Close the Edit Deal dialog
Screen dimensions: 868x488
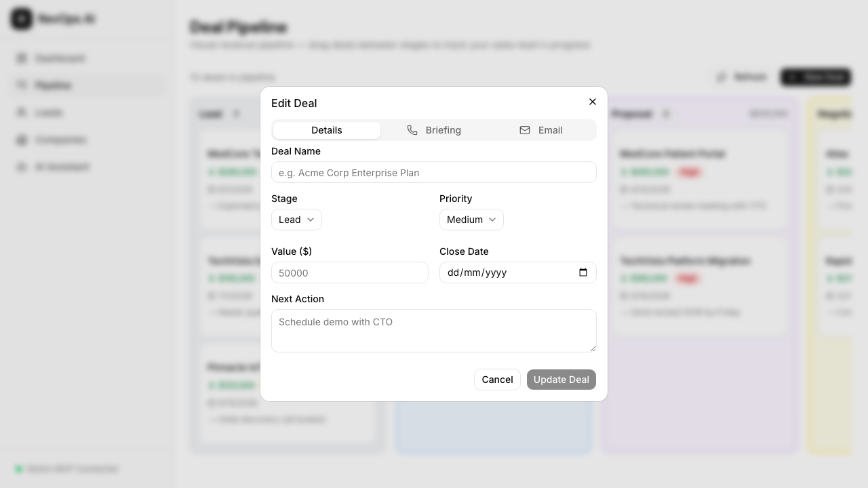593,102
